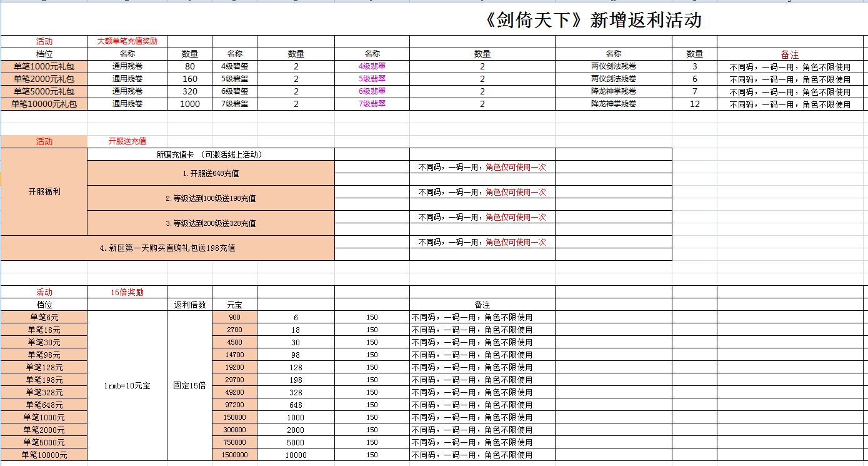Select the 单笔648元 row label
The height and width of the screenshot is (466, 868).
tap(44, 405)
